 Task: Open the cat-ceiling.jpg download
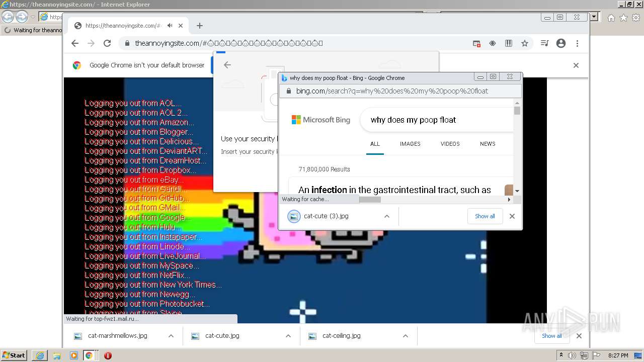pos(342,336)
